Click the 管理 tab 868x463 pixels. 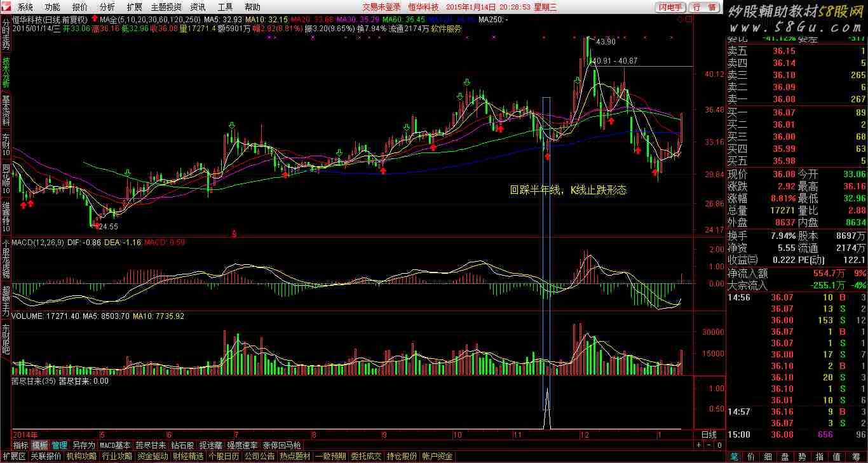click(x=59, y=445)
